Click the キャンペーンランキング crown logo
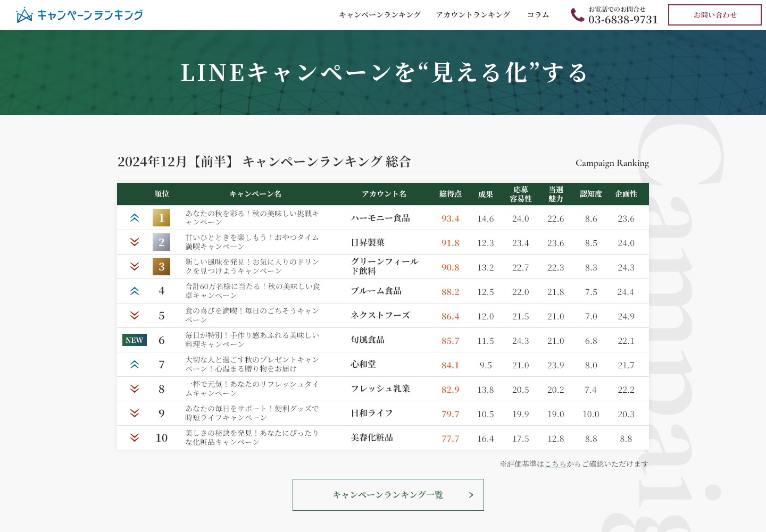This screenshot has width=766, height=532. pyautogui.click(x=24, y=15)
